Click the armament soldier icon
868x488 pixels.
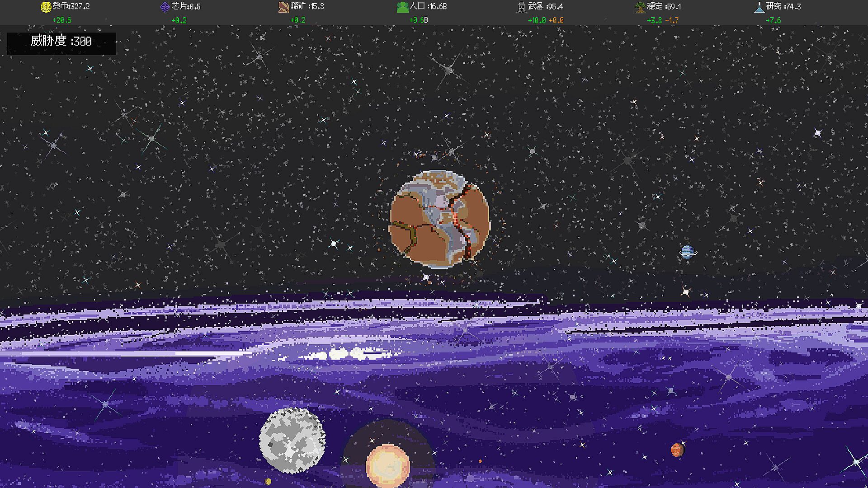(x=521, y=7)
